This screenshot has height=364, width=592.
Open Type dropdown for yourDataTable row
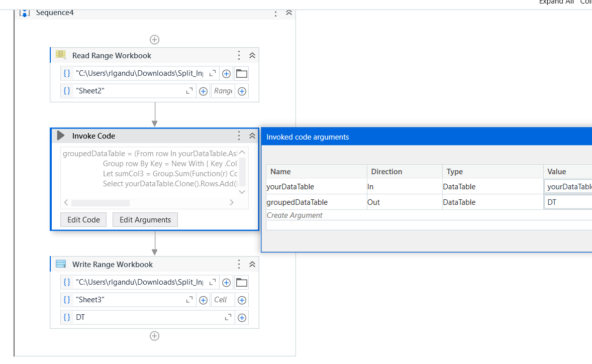click(492, 187)
